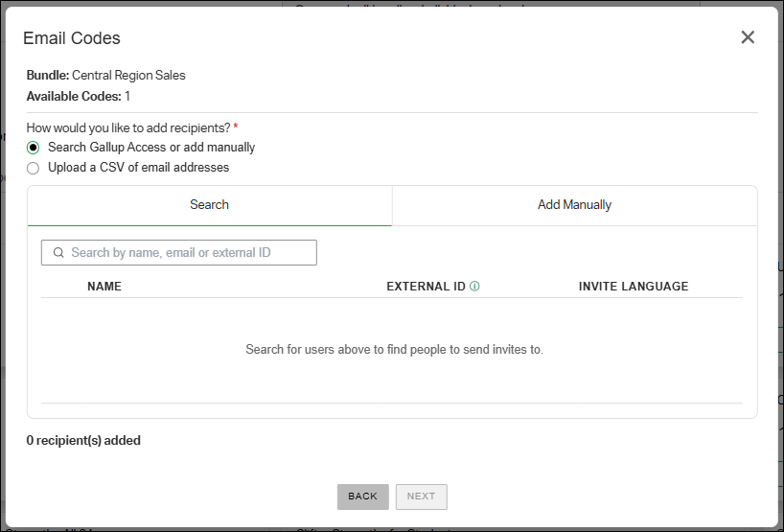This screenshot has height=532, width=784.
Task: Open the External ID info icon
Action: 475,287
